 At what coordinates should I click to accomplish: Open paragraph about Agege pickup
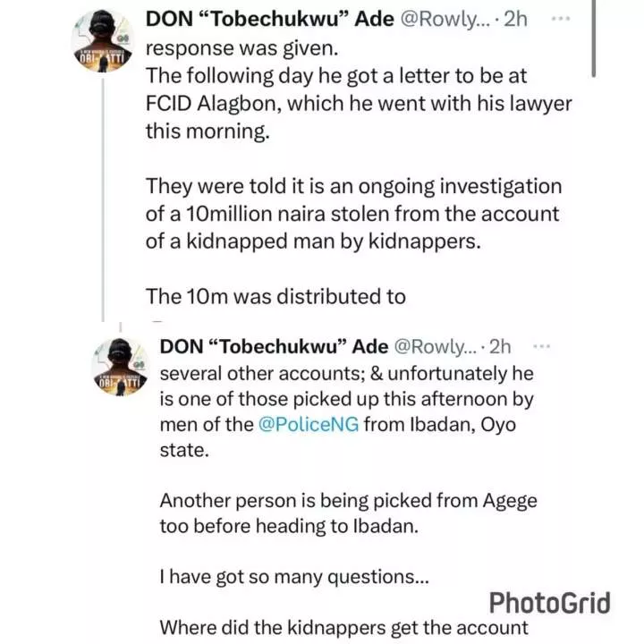tap(348, 513)
